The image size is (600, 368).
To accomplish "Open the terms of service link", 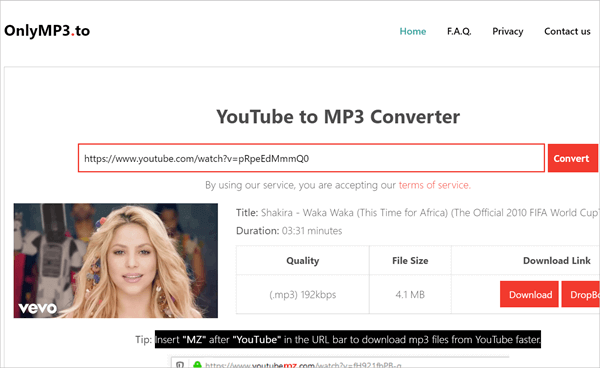I will (x=434, y=185).
